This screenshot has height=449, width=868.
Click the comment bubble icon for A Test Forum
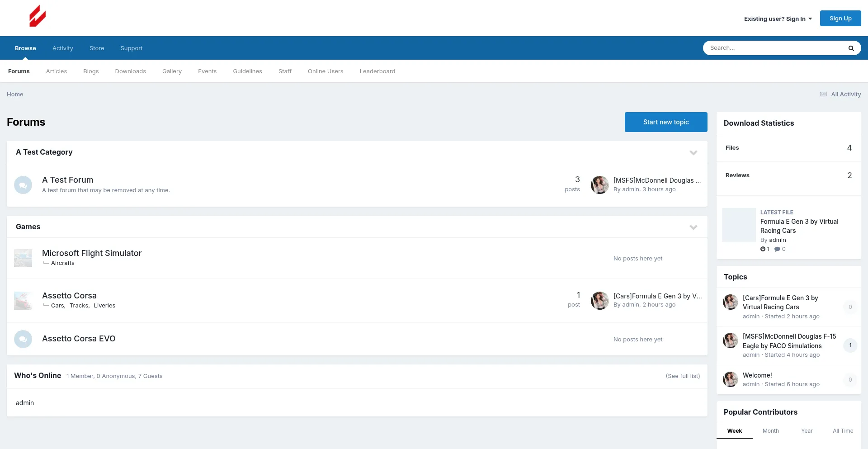[x=23, y=185]
